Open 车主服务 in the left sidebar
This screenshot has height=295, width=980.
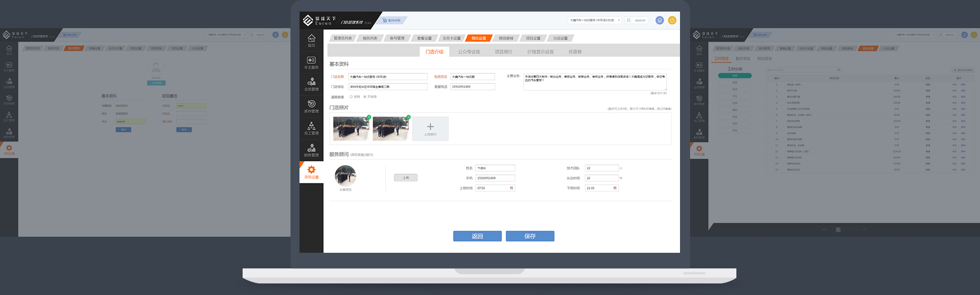[311, 63]
